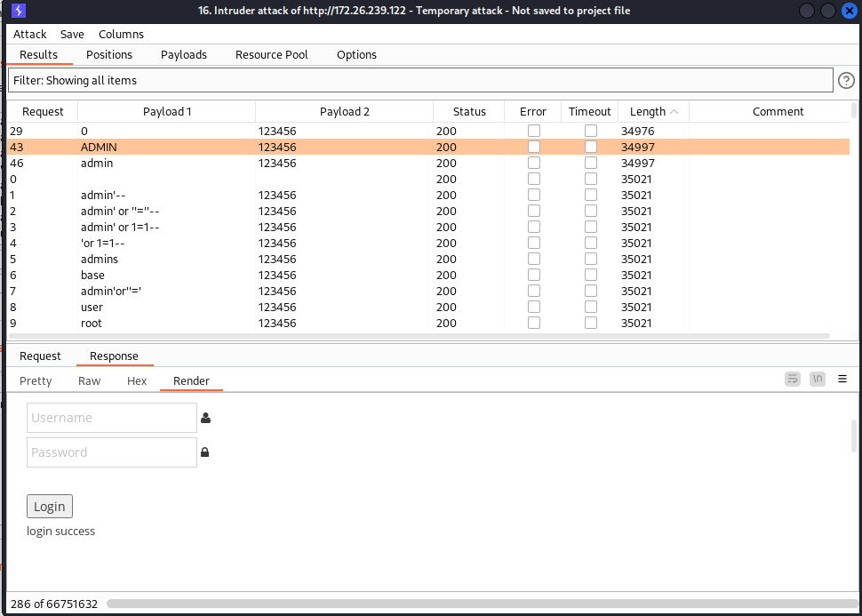Viewport: 862px width, 616px height.
Task: Select request 46 with payload admin
Action: click(428, 163)
